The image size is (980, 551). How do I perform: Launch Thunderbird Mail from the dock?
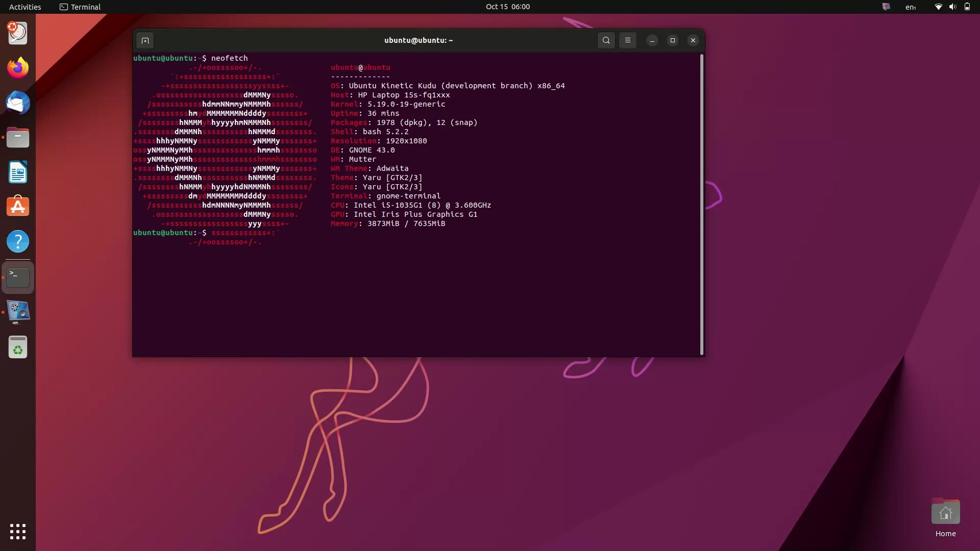coord(18,103)
